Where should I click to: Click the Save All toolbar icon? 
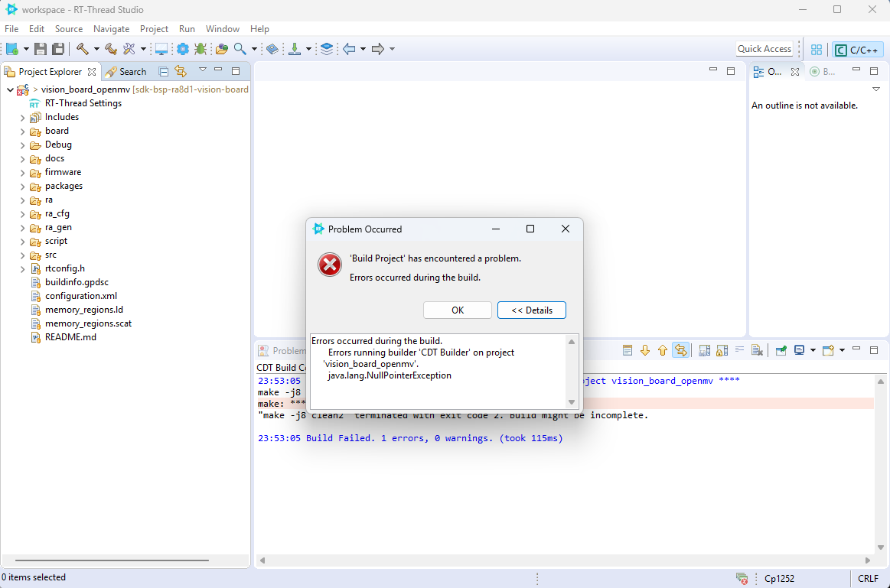pyautogui.click(x=57, y=49)
